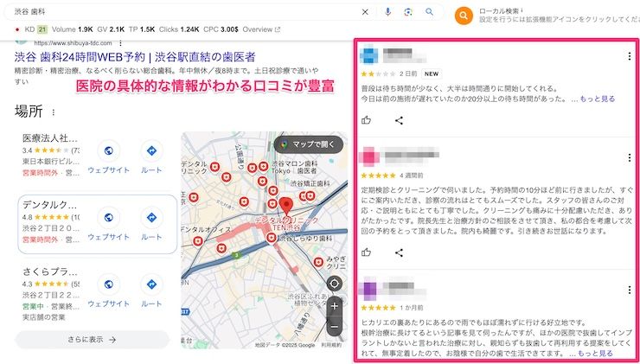Screen dimensions: 640x364
Task: Submit search with magnifier icon
Action: 429,12
